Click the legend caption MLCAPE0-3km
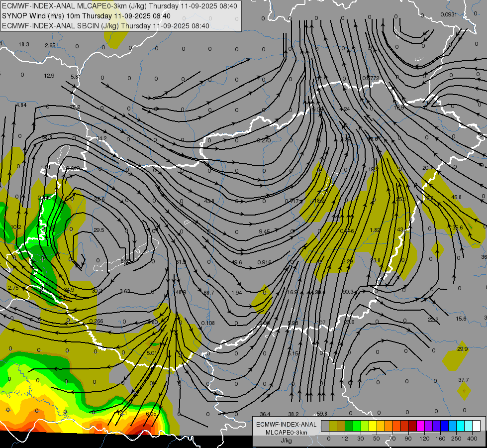This screenshot has width=487, height=448. [287, 433]
